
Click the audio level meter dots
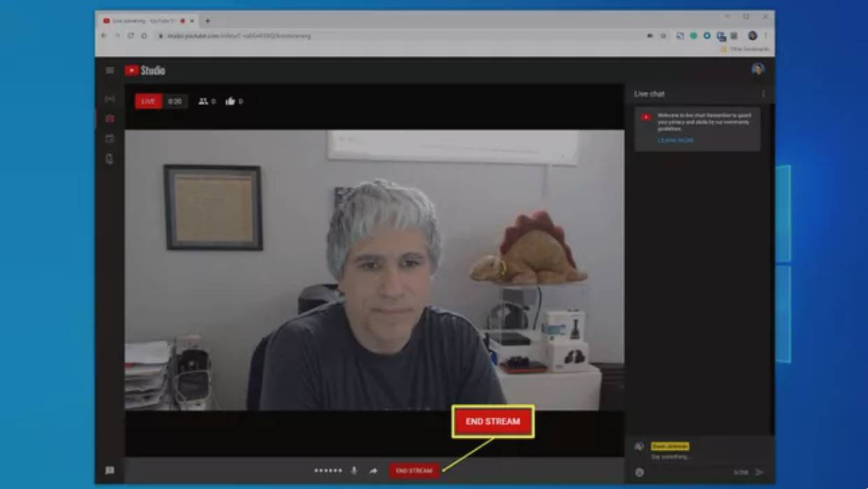tap(328, 471)
